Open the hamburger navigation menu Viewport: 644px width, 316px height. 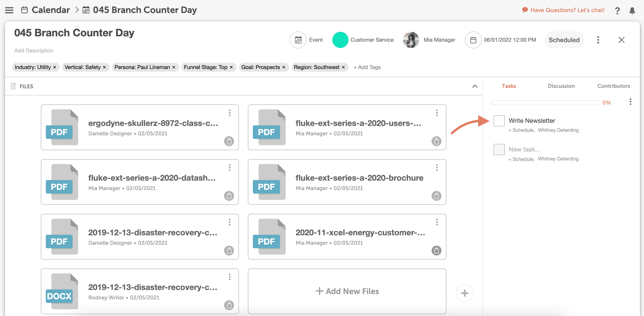click(x=9, y=10)
